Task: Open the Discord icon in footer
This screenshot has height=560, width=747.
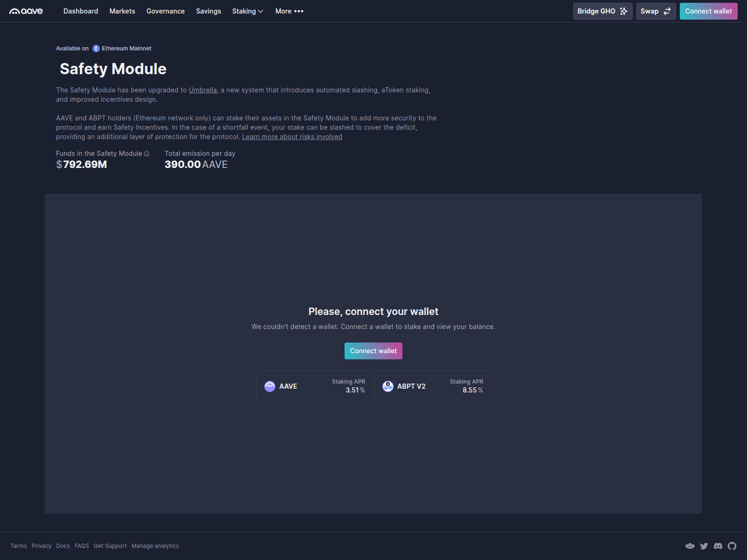Action: pyautogui.click(x=718, y=546)
